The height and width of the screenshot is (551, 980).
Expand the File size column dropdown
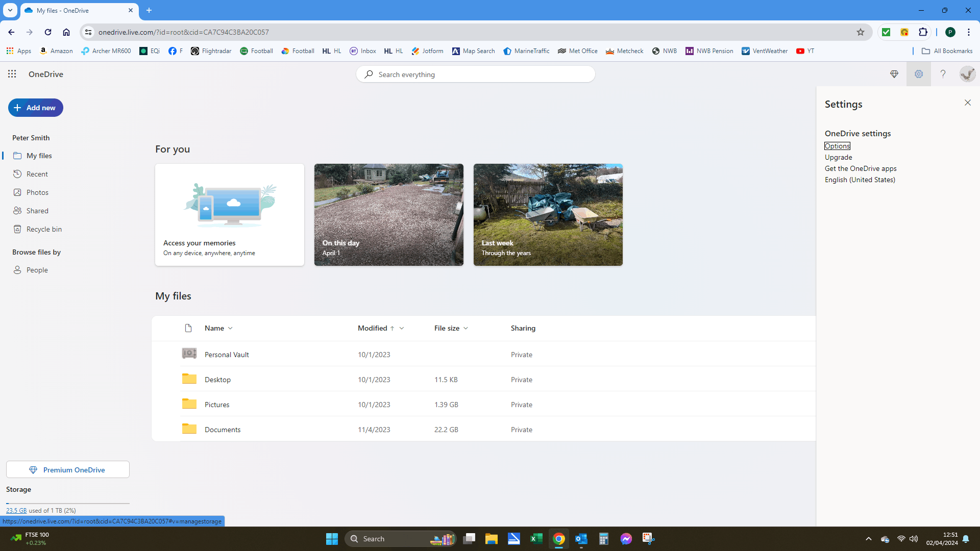[465, 329]
